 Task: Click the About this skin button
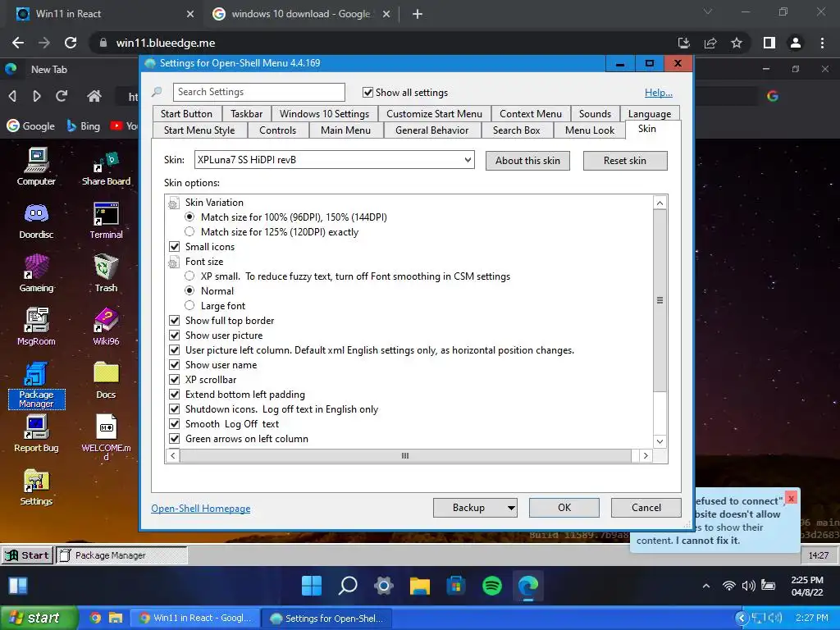[x=527, y=161]
